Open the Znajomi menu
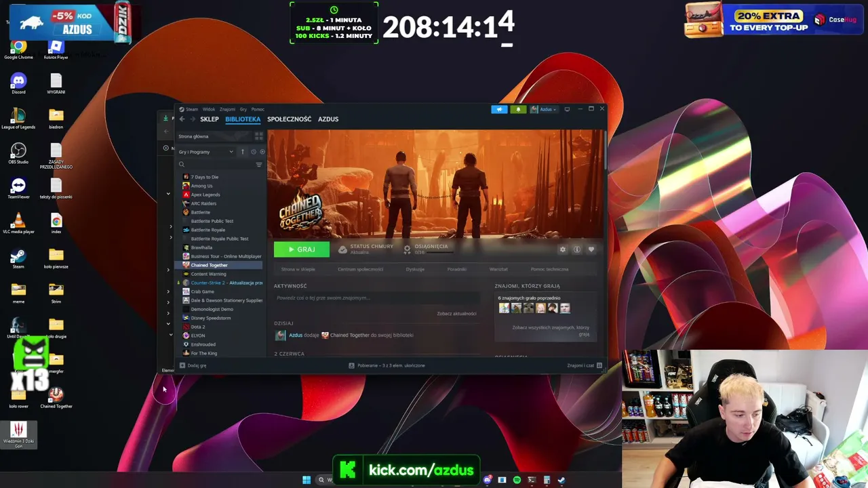Screen dimensions: 868x488 [227, 109]
